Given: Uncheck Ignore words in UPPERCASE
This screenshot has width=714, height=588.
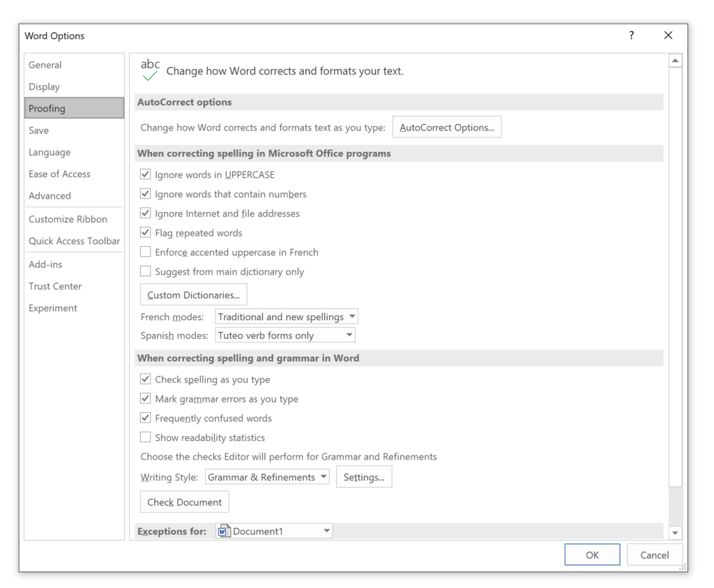Looking at the screenshot, I should tap(145, 174).
